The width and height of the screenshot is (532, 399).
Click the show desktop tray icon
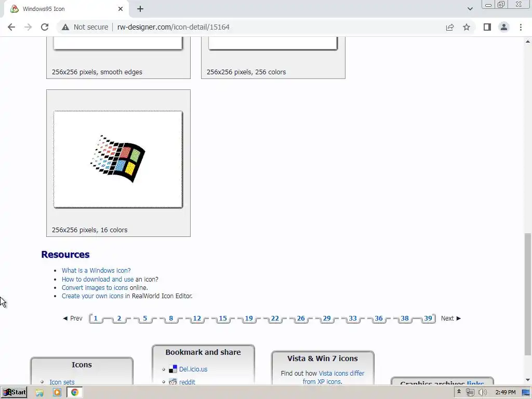[526, 393]
